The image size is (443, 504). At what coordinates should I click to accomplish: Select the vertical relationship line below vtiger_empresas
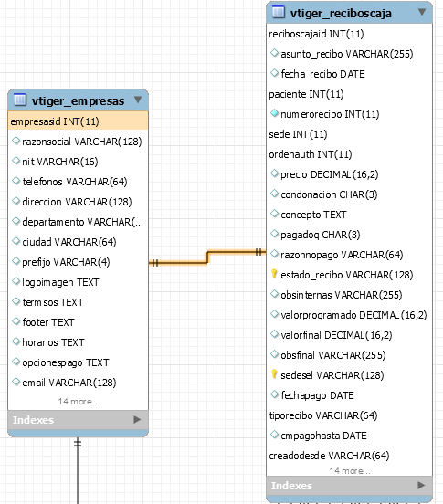(78, 470)
